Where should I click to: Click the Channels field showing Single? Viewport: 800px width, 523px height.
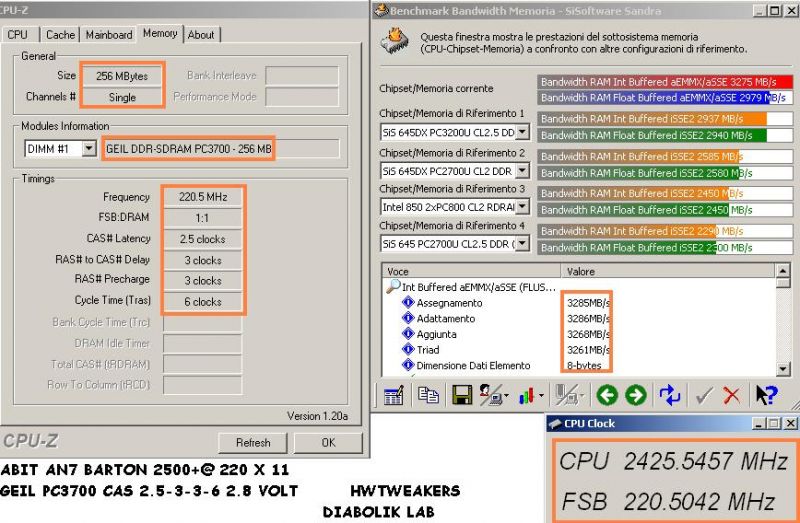click(x=122, y=97)
